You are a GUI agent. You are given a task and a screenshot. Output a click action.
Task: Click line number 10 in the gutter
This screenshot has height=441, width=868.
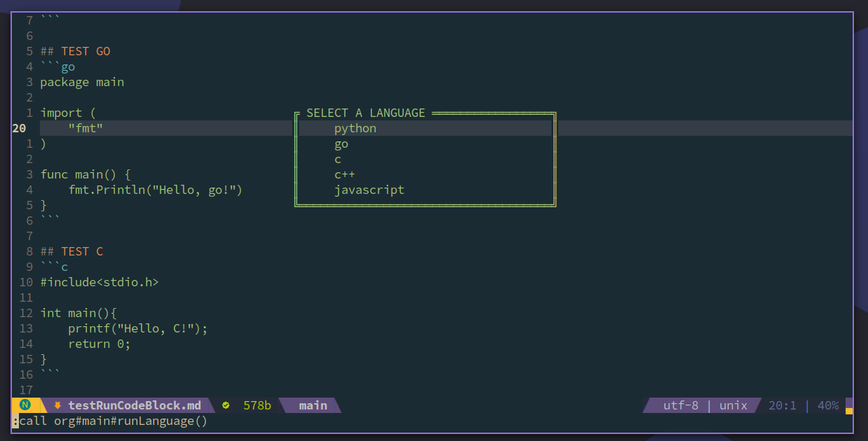pyautogui.click(x=26, y=282)
